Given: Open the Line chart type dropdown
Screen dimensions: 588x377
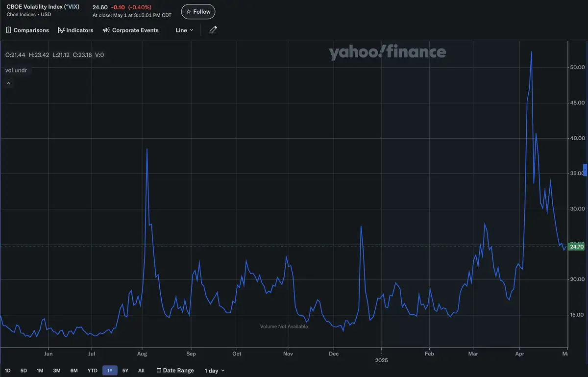Looking at the screenshot, I should [x=184, y=30].
